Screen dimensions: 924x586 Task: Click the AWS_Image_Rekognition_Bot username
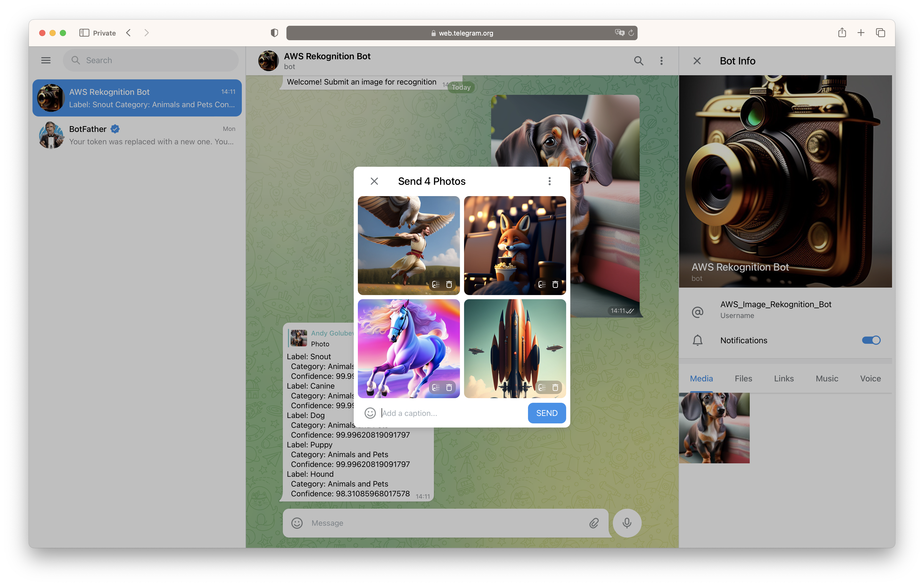coord(775,305)
